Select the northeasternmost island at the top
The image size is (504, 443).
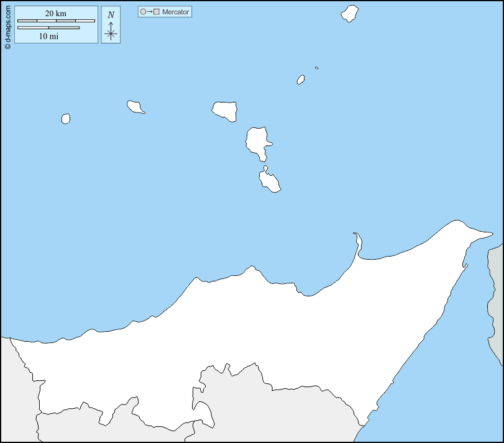[350, 14]
